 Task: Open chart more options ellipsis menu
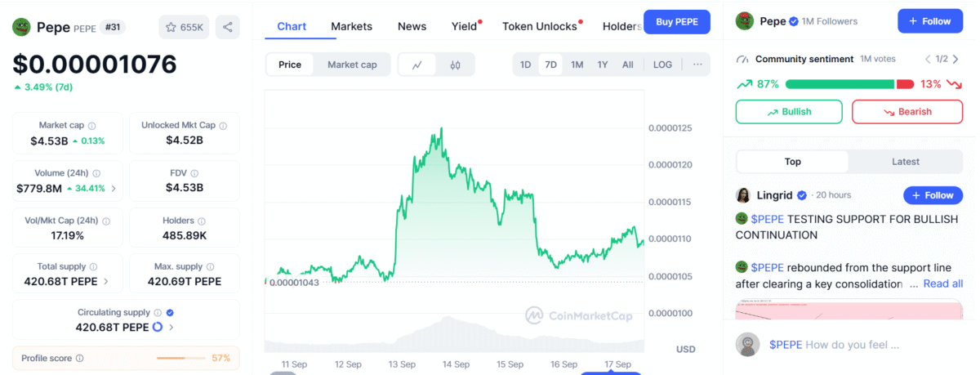pyautogui.click(x=697, y=64)
